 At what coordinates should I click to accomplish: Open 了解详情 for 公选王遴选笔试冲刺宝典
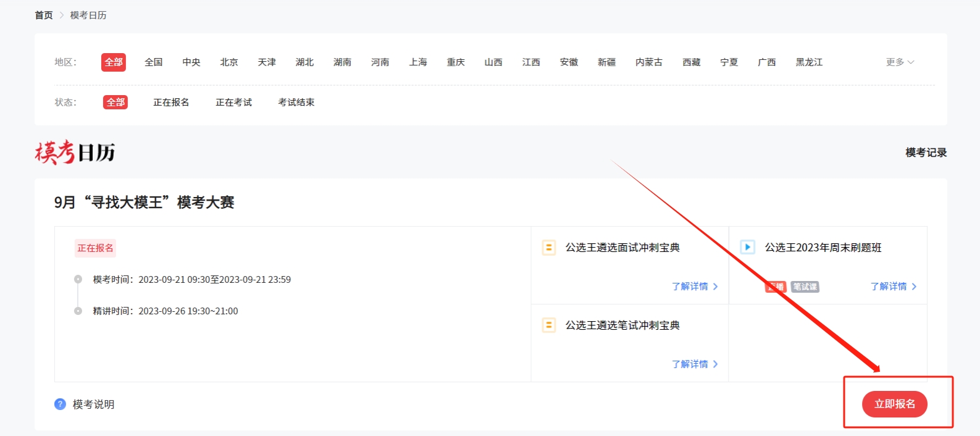pos(694,364)
